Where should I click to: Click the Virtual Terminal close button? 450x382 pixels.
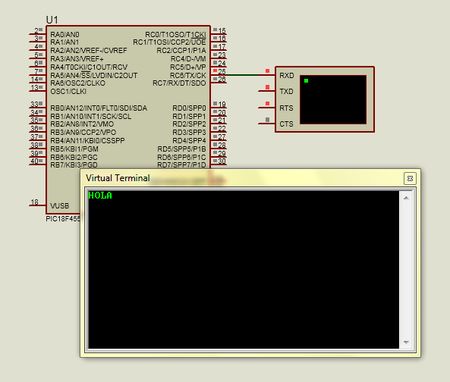(x=410, y=178)
